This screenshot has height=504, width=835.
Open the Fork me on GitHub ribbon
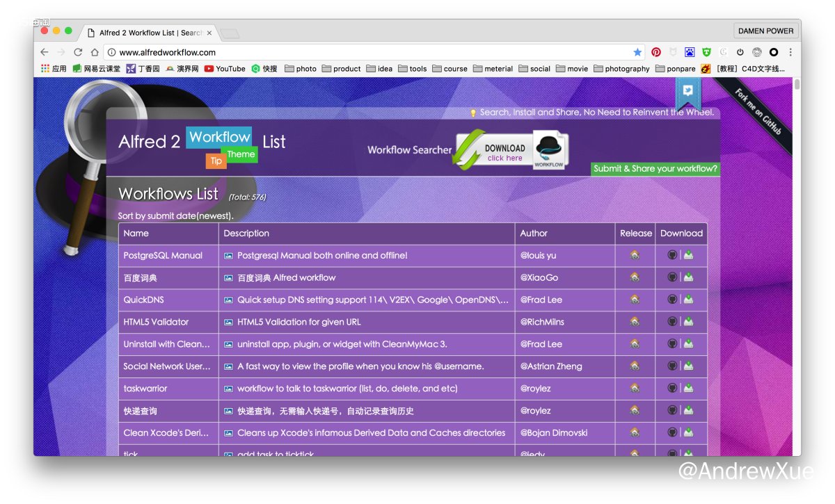757,112
